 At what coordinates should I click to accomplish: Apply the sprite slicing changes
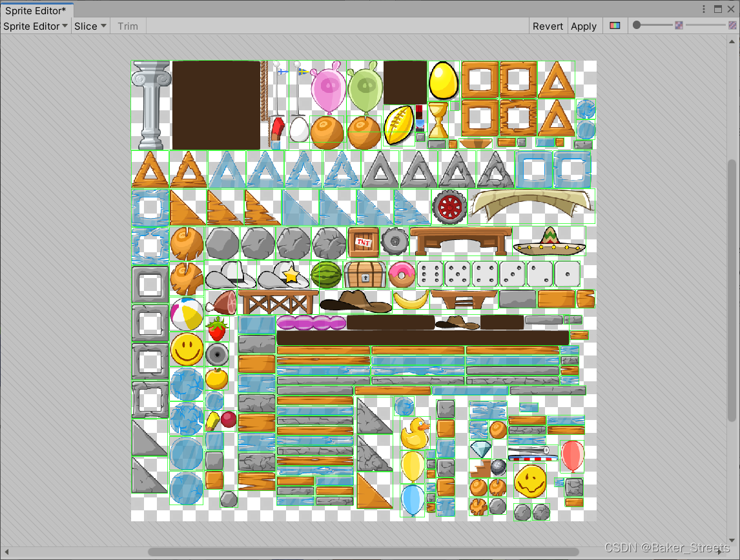coord(584,26)
